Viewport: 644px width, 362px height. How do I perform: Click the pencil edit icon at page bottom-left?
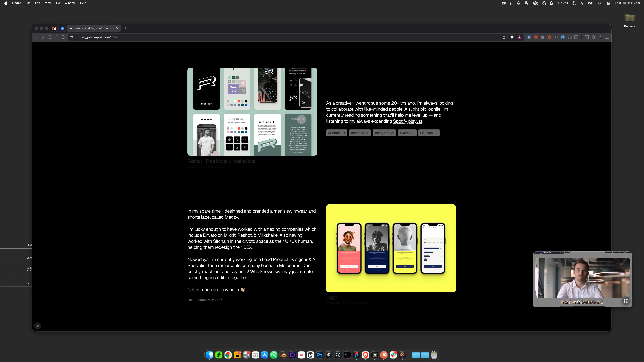[x=37, y=326]
